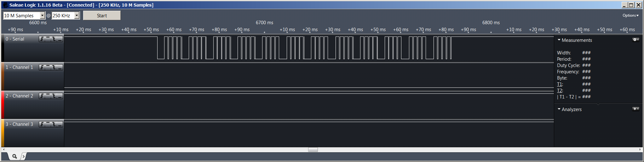Viewport: 644px width, 162px height.
Task: Set rising edge trigger on Serial channel
Action: click(x=42, y=39)
